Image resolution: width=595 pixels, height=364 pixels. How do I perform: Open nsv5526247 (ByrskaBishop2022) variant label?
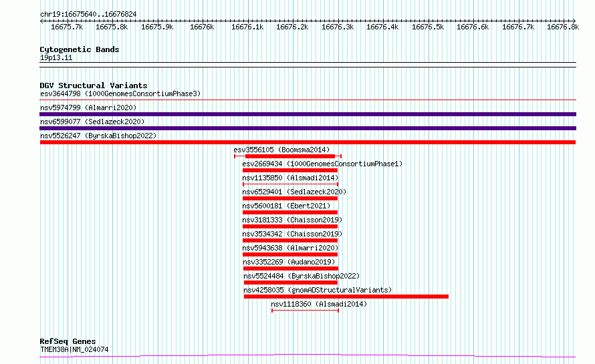click(98, 136)
